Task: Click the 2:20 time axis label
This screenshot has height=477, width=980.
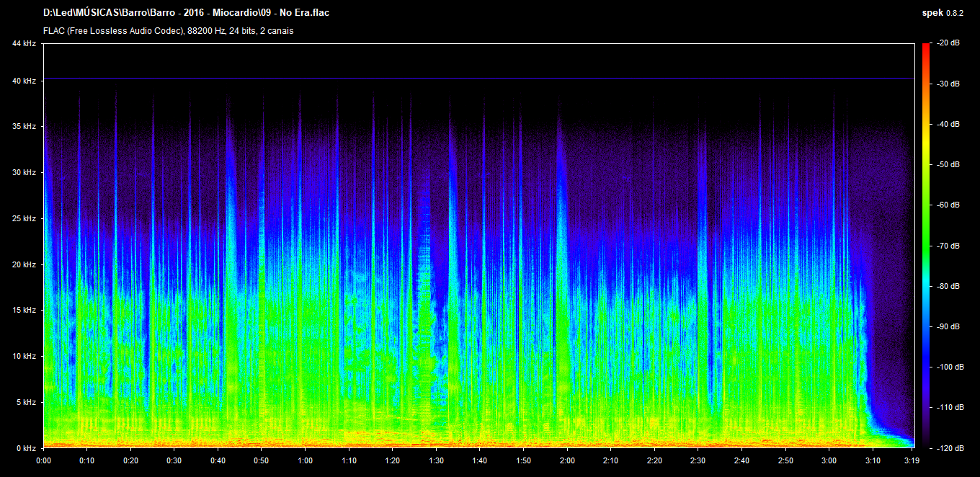Action: (x=654, y=460)
